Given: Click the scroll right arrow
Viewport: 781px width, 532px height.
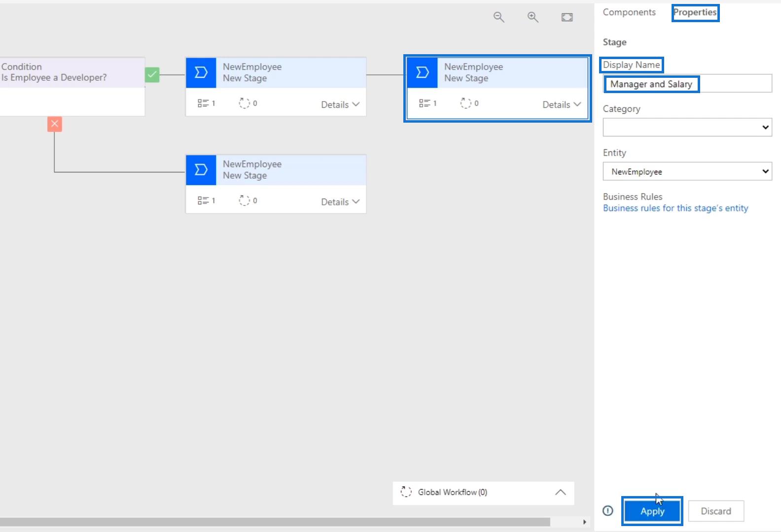Looking at the screenshot, I should [585, 522].
